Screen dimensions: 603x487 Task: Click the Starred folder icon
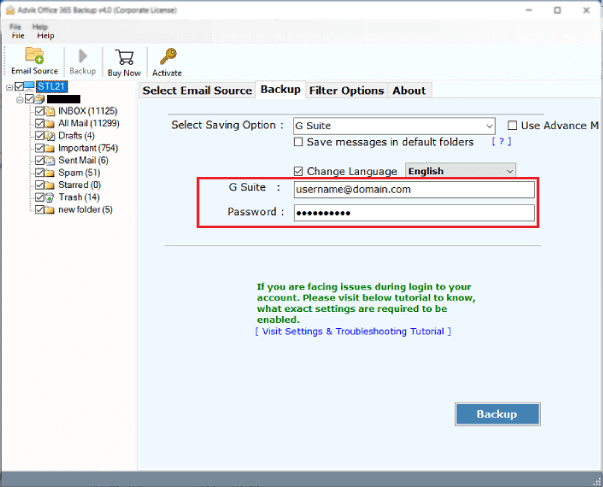coord(50,185)
